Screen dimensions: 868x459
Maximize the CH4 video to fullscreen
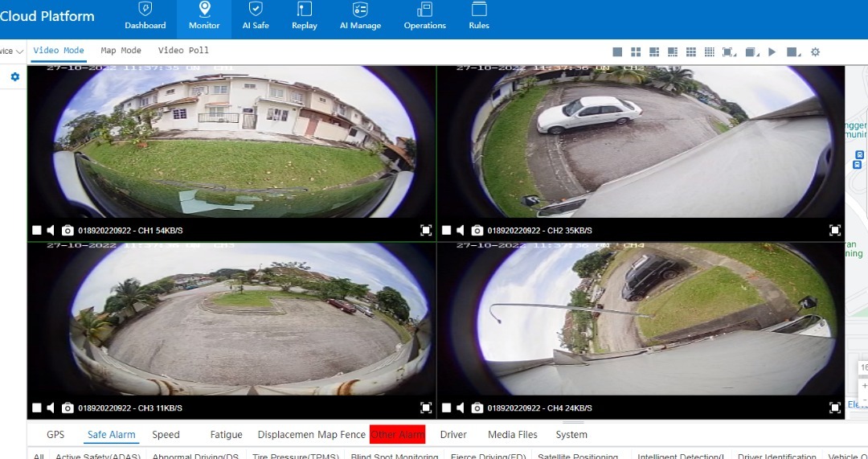coord(835,408)
